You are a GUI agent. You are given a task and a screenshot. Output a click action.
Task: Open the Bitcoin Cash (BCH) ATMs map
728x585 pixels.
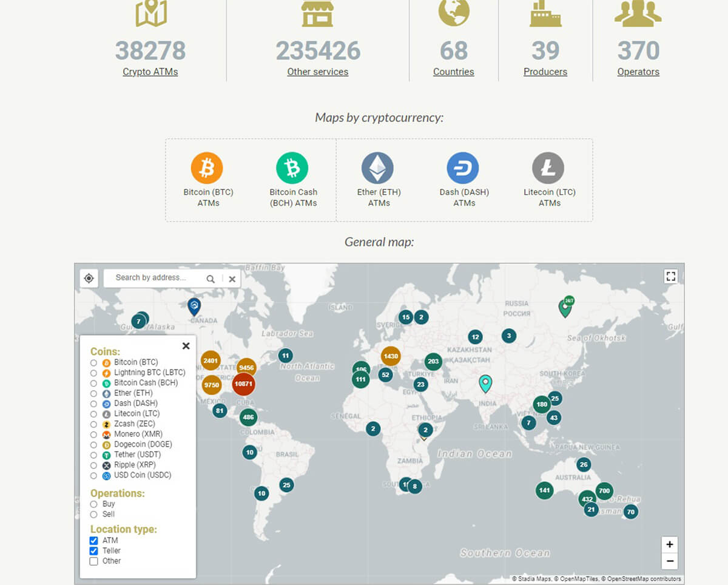[292, 168]
